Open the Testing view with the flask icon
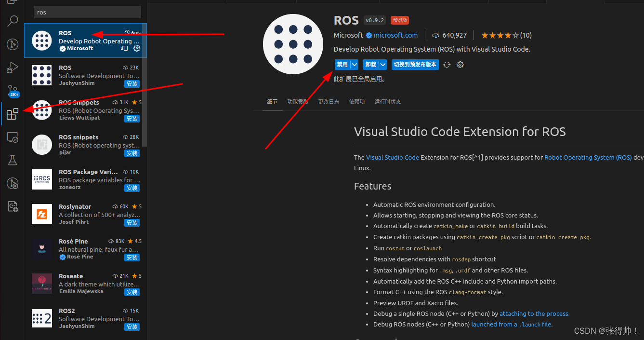 12,160
